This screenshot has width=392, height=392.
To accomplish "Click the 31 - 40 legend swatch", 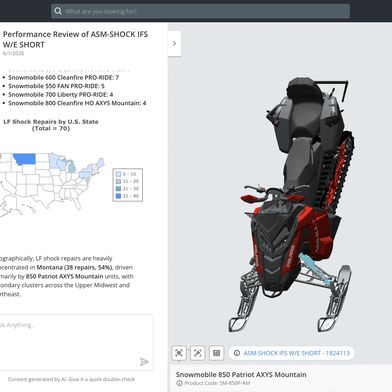I will point(118,196).
